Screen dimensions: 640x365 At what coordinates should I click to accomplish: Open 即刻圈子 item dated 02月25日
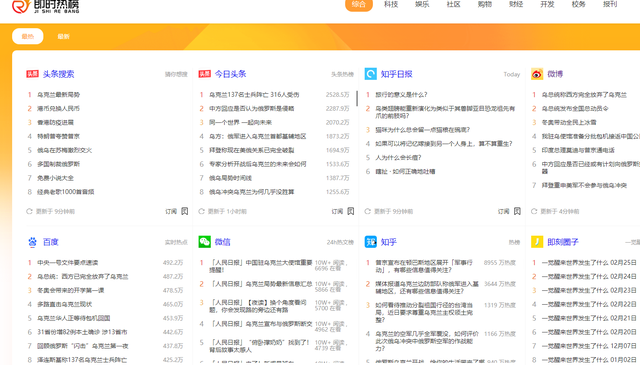click(x=589, y=263)
